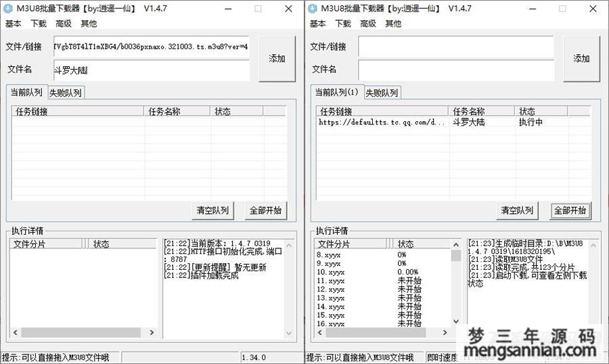Viewport: 609px width, 364px height.
Task: Click the 提示 status text in left window
Action: (x=55, y=357)
